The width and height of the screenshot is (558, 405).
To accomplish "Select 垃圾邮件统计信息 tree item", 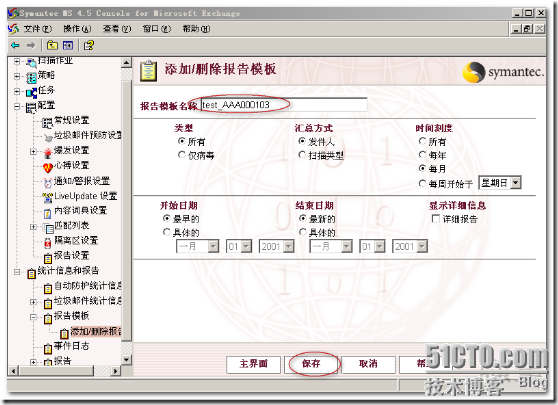I will tap(88, 301).
